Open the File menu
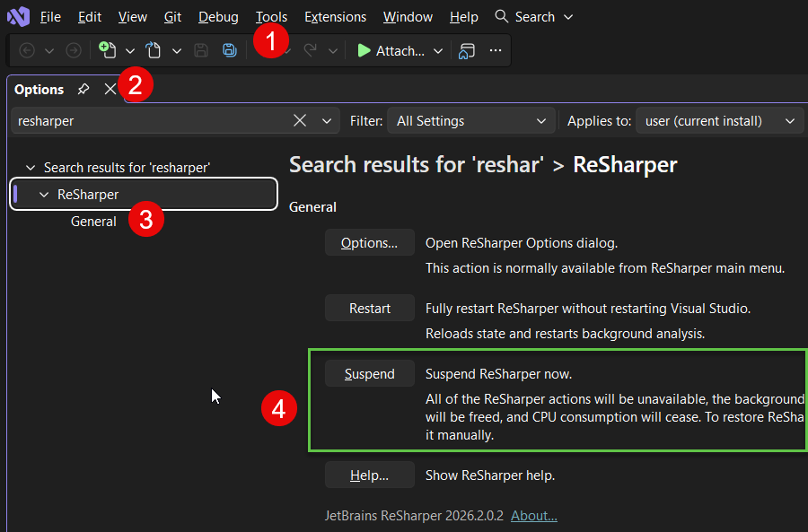The image size is (808, 532). (x=50, y=17)
